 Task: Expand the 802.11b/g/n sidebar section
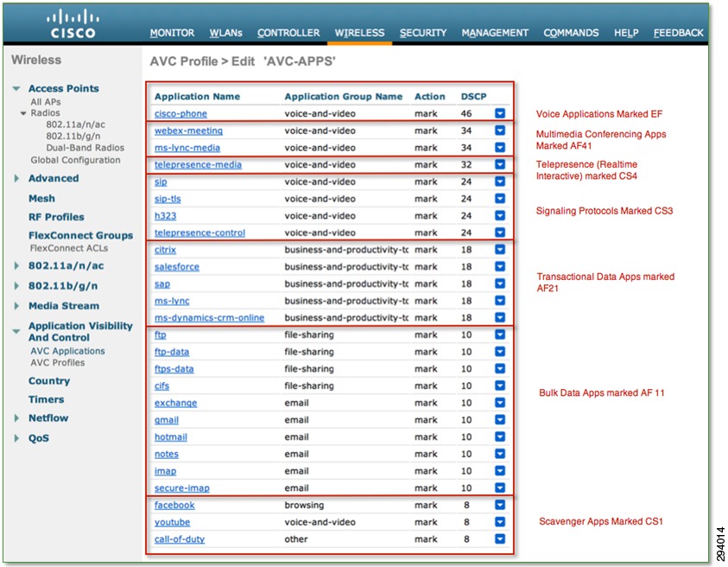point(16,286)
